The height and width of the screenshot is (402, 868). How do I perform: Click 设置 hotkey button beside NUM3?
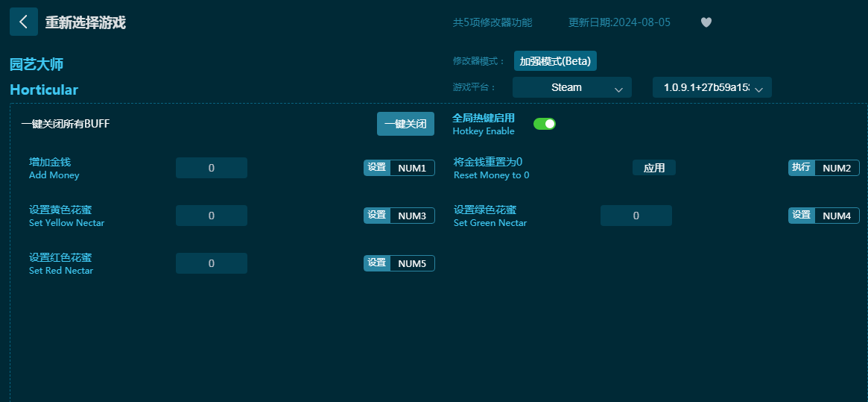pyautogui.click(x=377, y=216)
